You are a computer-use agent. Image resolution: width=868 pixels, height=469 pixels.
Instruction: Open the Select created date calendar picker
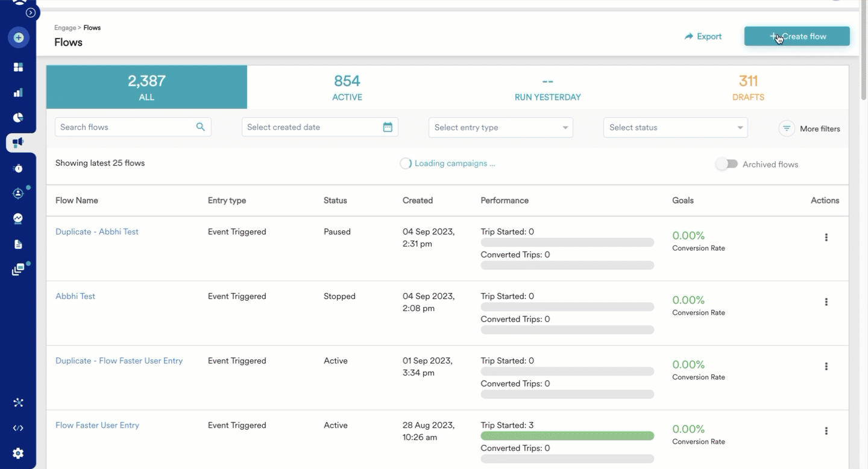[389, 127]
